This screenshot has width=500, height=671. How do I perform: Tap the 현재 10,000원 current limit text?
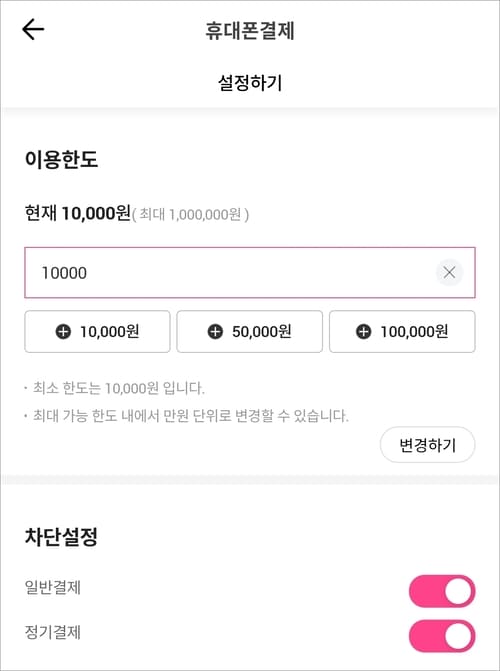coord(77,213)
